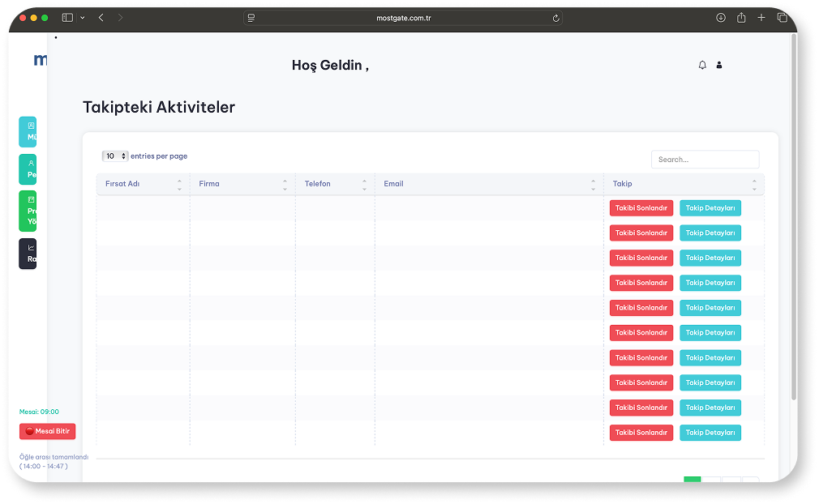Open the notifications bell icon
The width and height of the screenshot is (819, 504).
click(x=702, y=65)
